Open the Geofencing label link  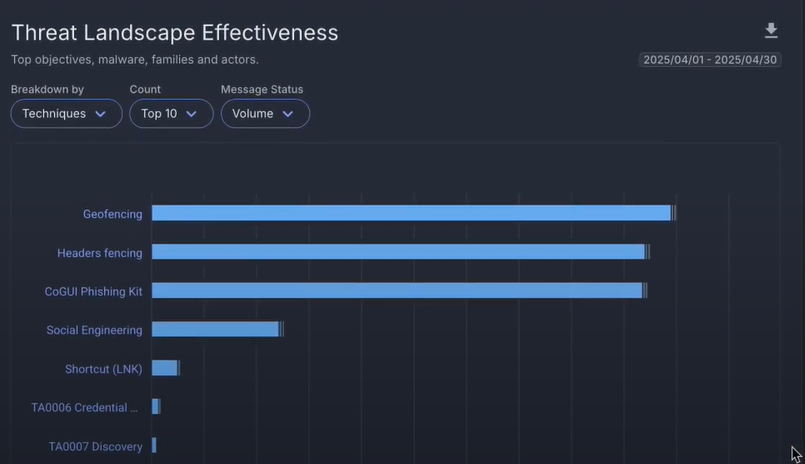pos(112,214)
